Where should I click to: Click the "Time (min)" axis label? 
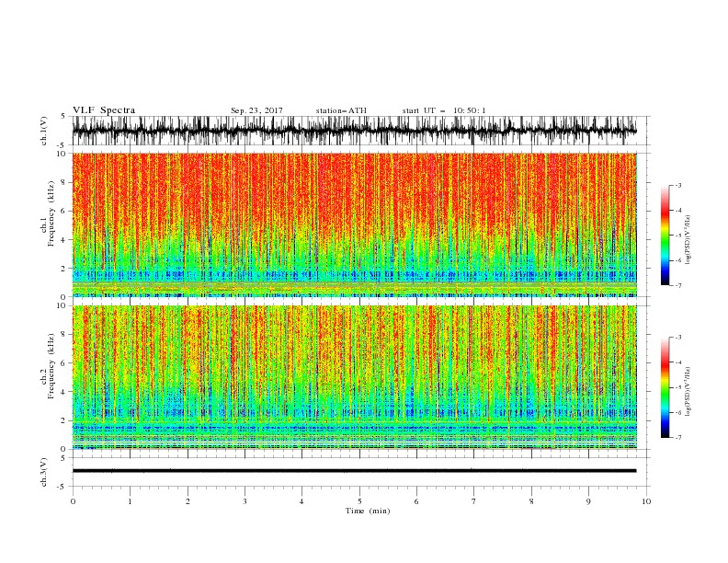[x=368, y=511]
